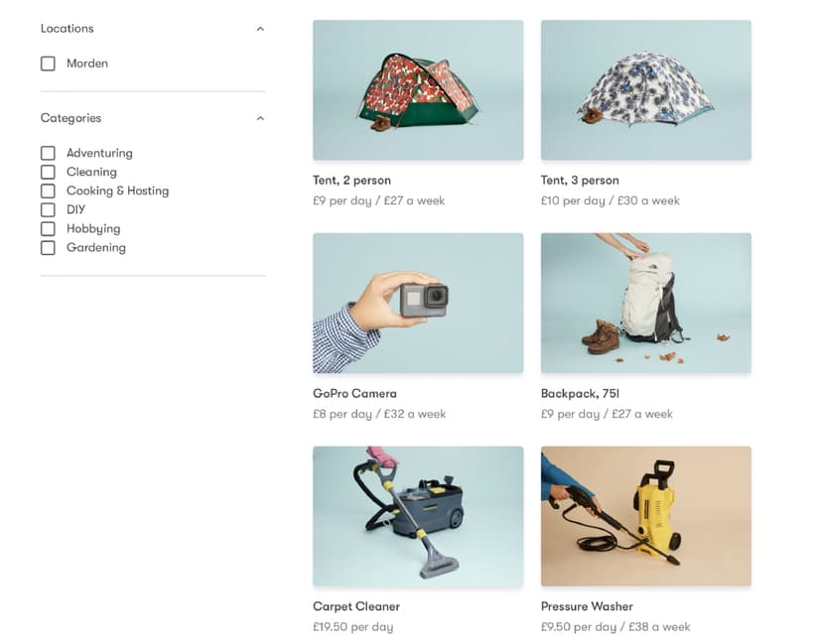
Task: Check the DIY category checkbox
Action: point(48,209)
